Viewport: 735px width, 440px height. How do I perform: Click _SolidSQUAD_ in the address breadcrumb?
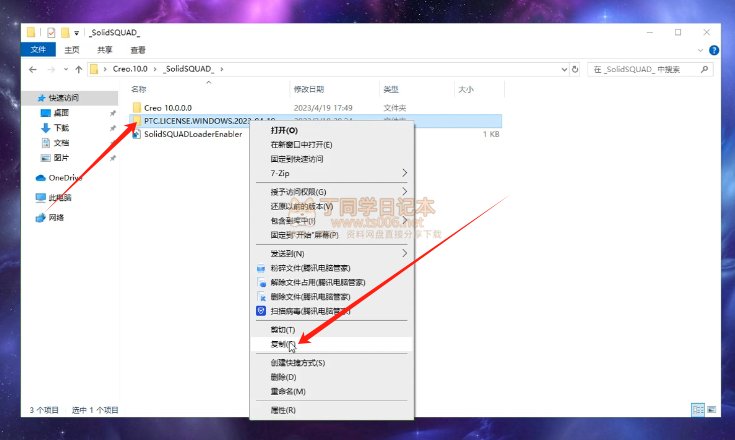(188, 69)
